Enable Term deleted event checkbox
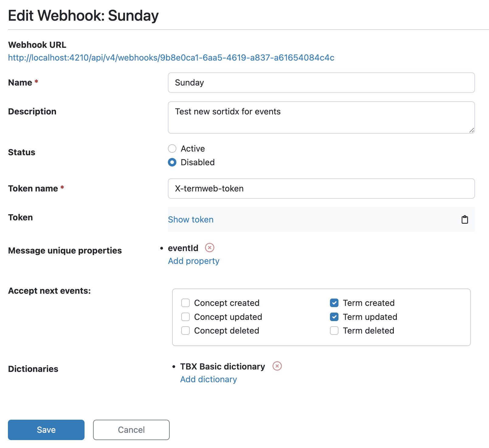This screenshot has width=489, height=448. [x=334, y=331]
